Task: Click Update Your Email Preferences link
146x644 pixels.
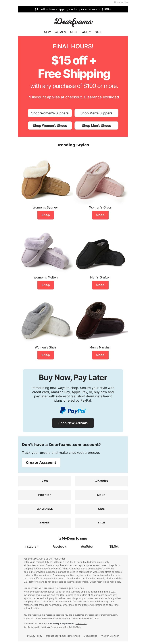Action: pyautogui.click(x=63, y=636)
